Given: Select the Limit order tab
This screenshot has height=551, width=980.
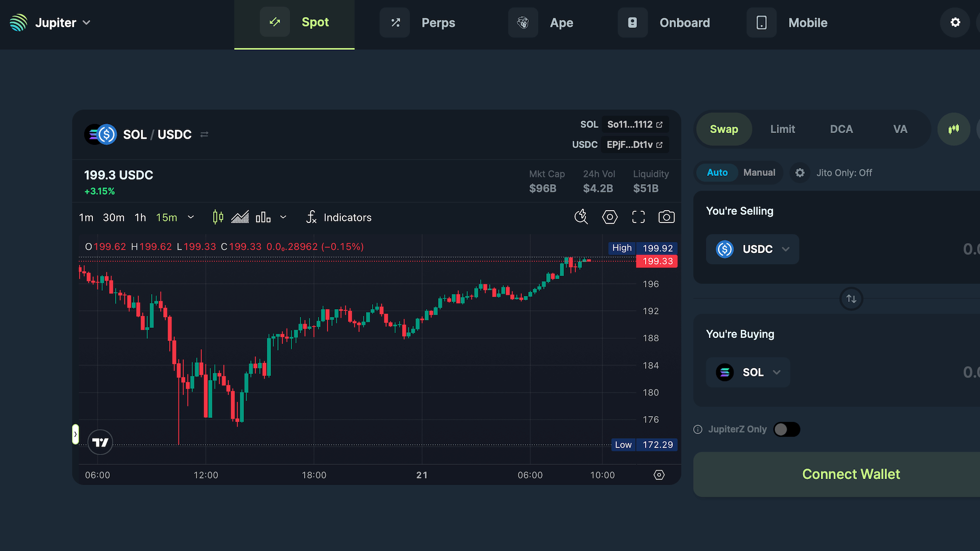Looking at the screenshot, I should pyautogui.click(x=782, y=129).
